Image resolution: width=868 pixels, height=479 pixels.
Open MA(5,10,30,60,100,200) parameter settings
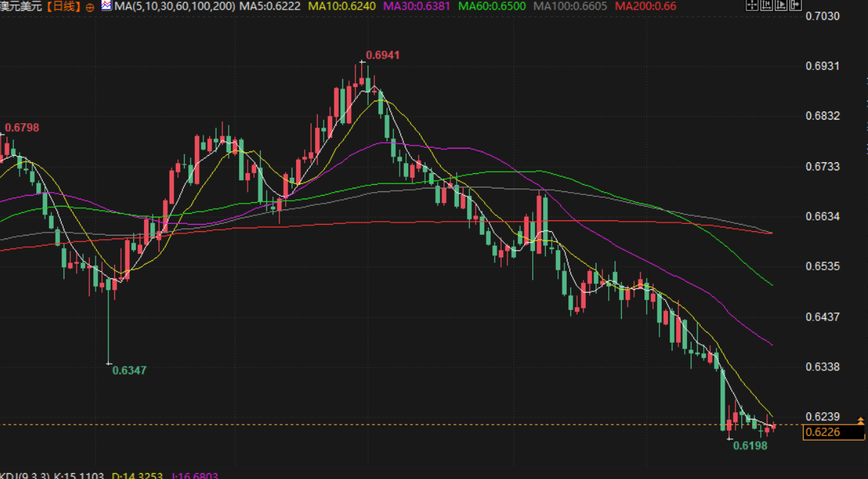coord(175,6)
